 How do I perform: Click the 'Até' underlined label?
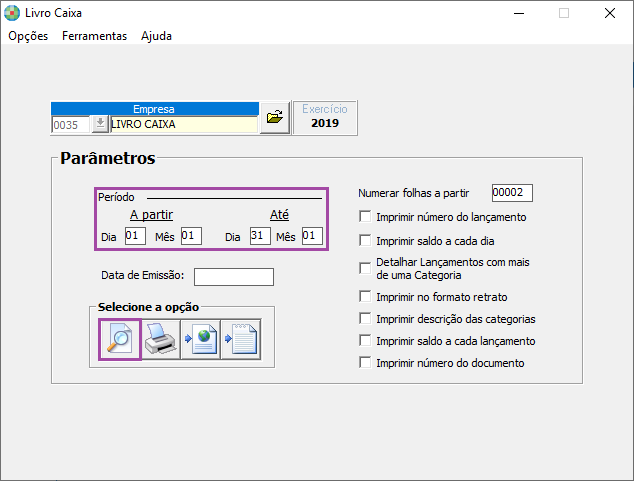point(279,215)
